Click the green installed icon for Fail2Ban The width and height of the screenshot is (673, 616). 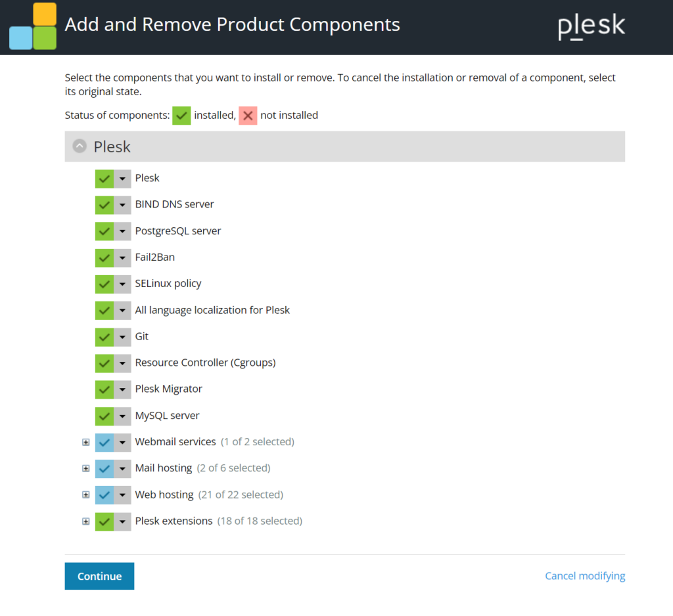point(104,257)
